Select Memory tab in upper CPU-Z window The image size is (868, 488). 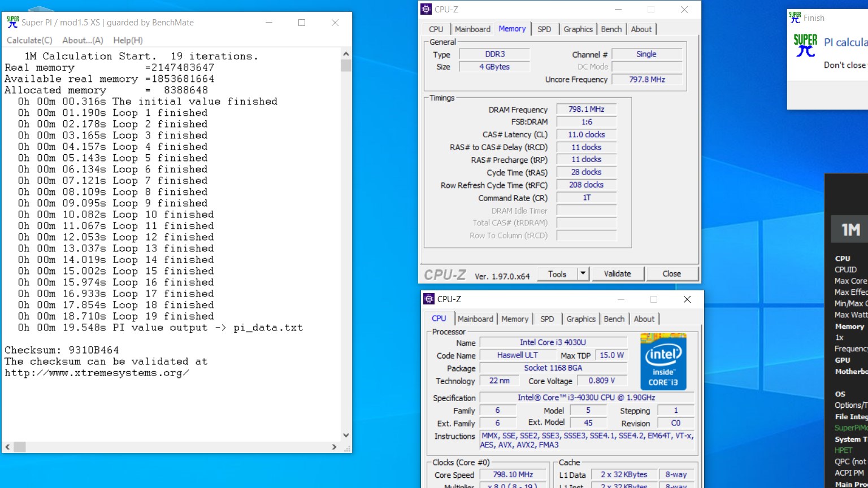pyautogui.click(x=512, y=29)
